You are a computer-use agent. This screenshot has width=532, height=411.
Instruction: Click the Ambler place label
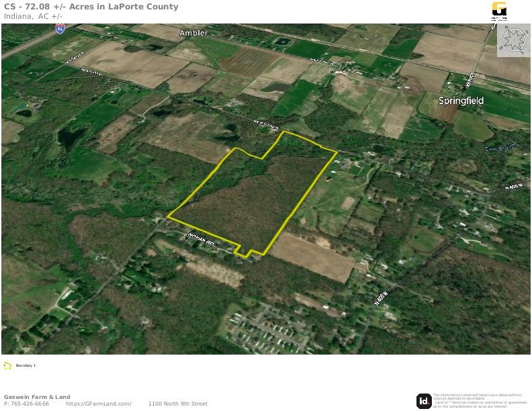[193, 33]
